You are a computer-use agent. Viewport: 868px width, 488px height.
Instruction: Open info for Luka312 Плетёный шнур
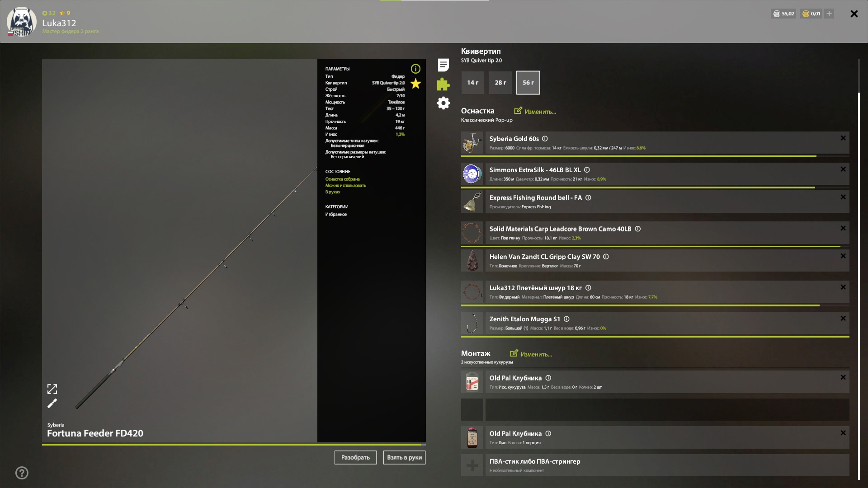588,288
